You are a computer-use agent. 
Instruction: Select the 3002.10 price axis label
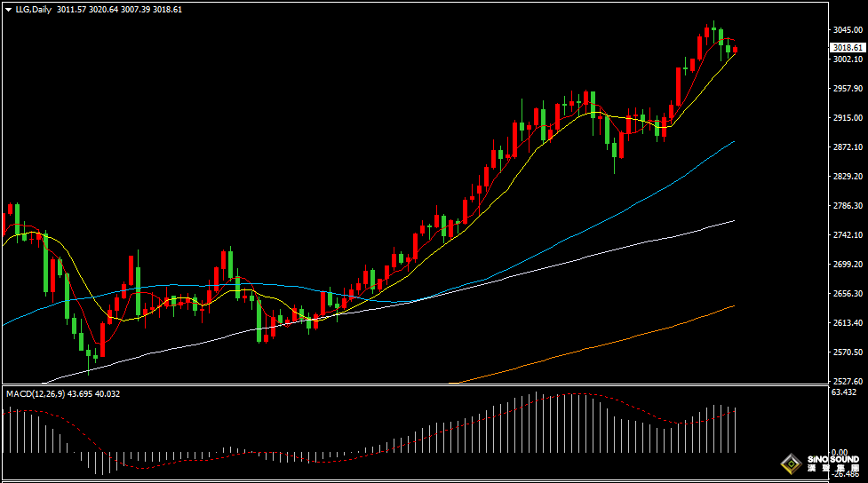coord(848,59)
